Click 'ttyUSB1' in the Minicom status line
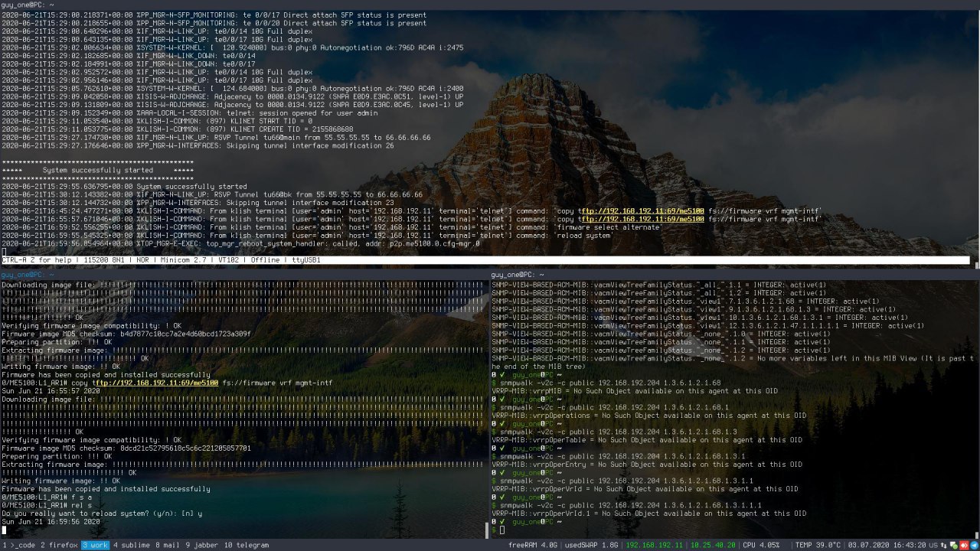 click(x=305, y=260)
